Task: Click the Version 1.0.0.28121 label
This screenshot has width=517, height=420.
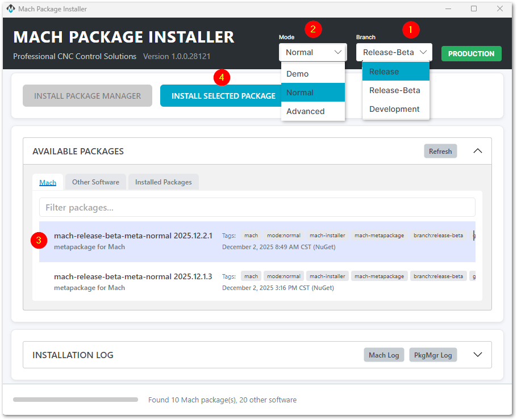Action: pyautogui.click(x=177, y=56)
